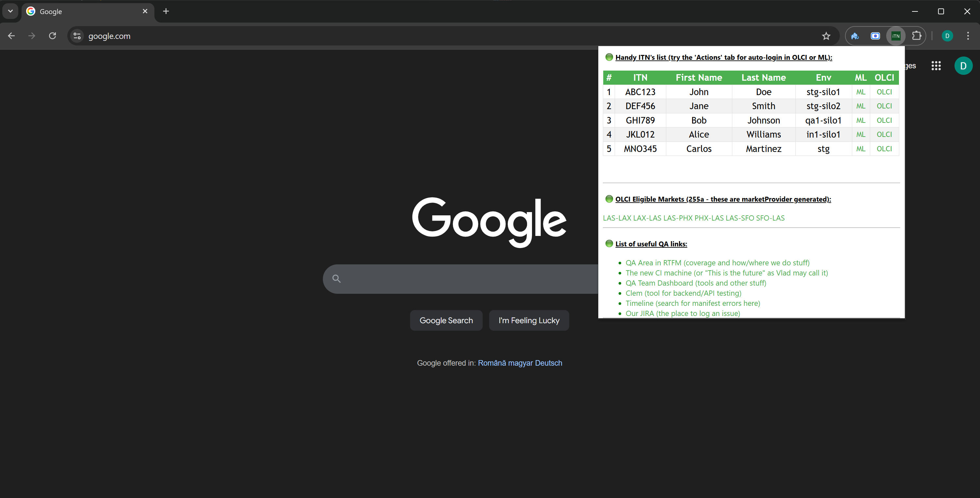Click the Handy ITN's list heading
Viewport: 980px width, 498px height.
[723, 58]
